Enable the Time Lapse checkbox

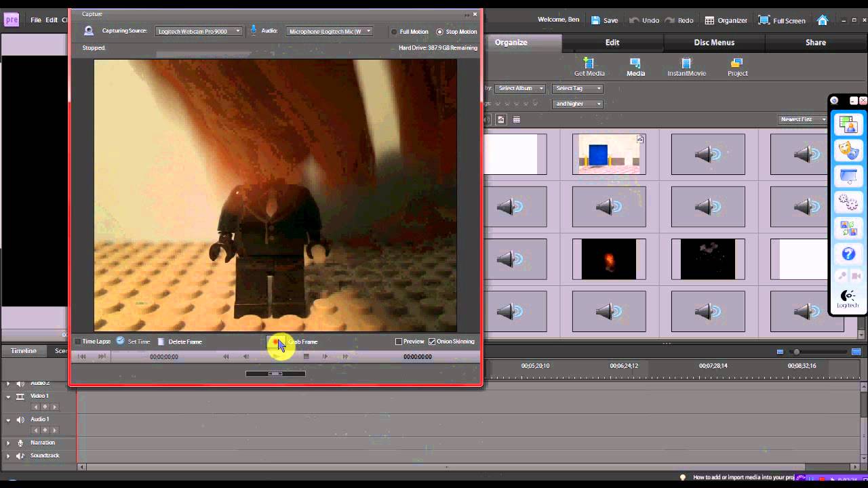[78, 342]
